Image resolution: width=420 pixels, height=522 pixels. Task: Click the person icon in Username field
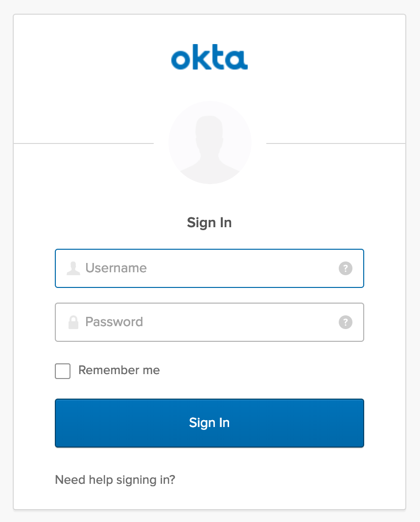pos(73,268)
